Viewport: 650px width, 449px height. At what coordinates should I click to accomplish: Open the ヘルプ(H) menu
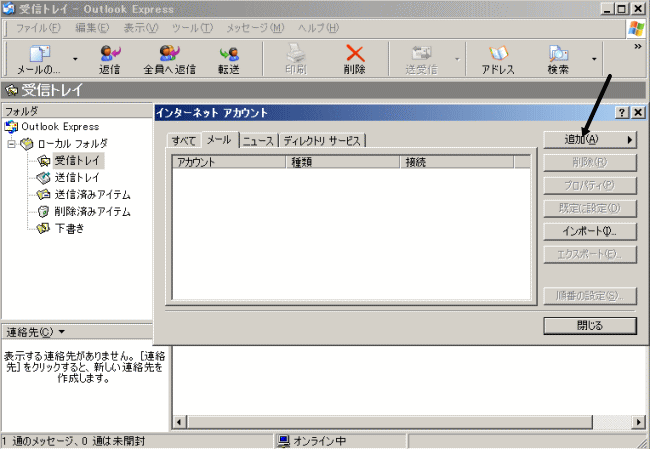pos(318,28)
